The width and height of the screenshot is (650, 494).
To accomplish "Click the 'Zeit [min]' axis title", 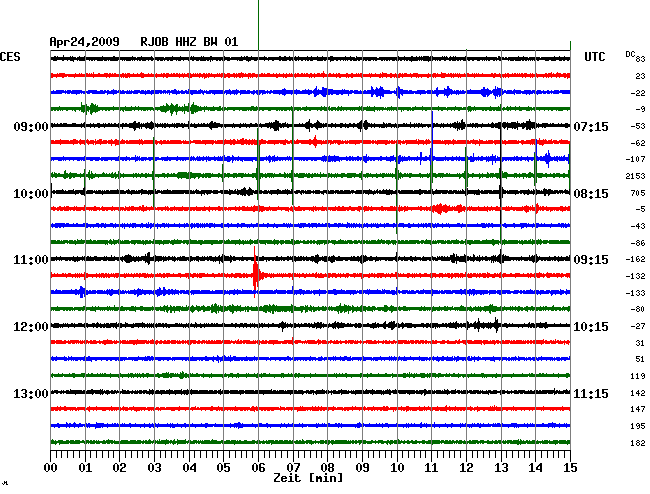I will [308, 478].
